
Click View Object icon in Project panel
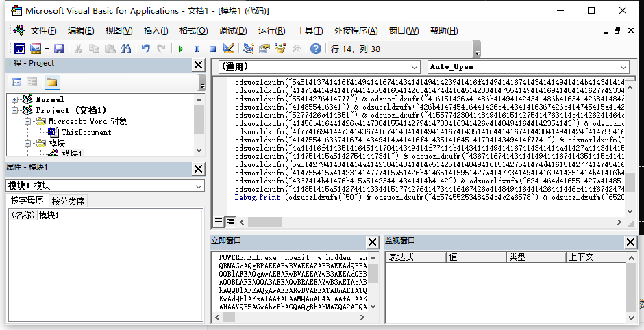32,82
